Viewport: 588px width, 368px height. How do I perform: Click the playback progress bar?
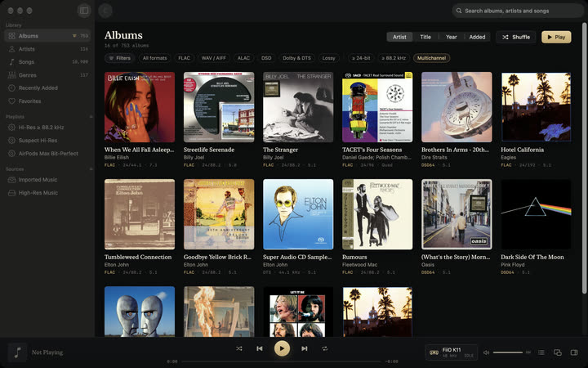282,361
